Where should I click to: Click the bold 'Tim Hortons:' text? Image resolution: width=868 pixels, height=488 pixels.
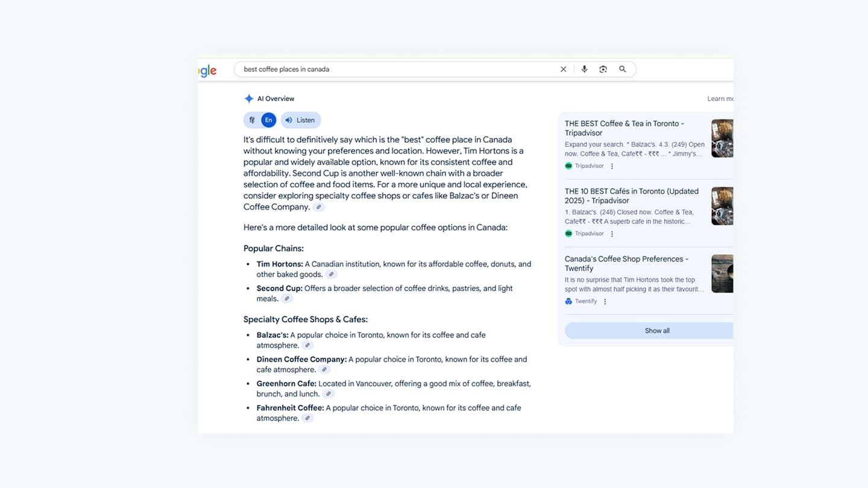(x=280, y=264)
